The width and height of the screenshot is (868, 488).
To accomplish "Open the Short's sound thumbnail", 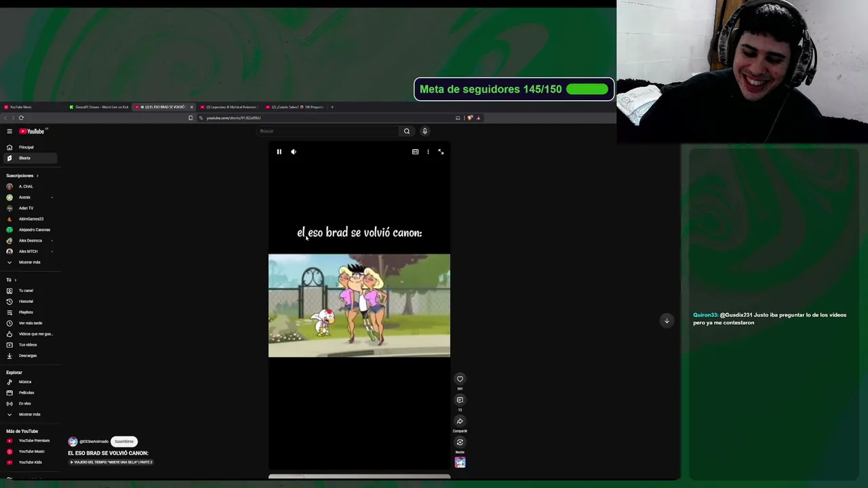I will point(460,462).
